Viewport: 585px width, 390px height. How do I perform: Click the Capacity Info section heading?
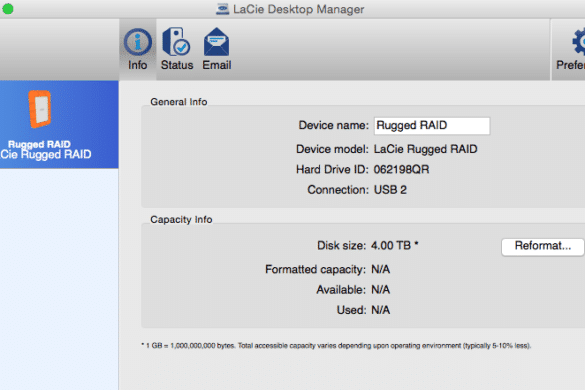(181, 219)
